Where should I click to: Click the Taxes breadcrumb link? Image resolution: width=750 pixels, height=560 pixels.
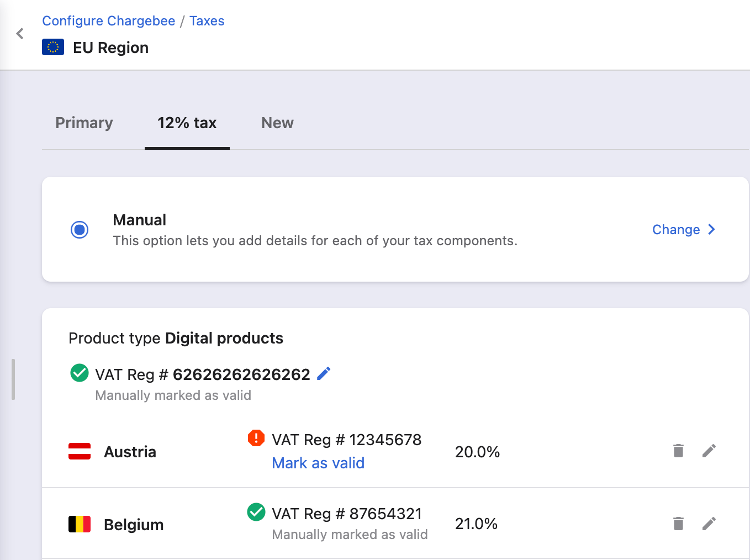pyautogui.click(x=207, y=20)
